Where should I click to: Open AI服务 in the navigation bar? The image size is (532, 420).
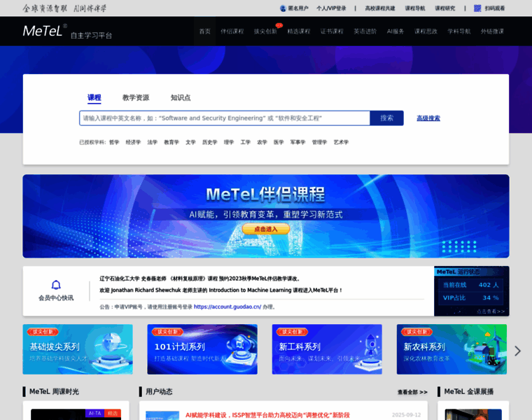click(x=395, y=31)
